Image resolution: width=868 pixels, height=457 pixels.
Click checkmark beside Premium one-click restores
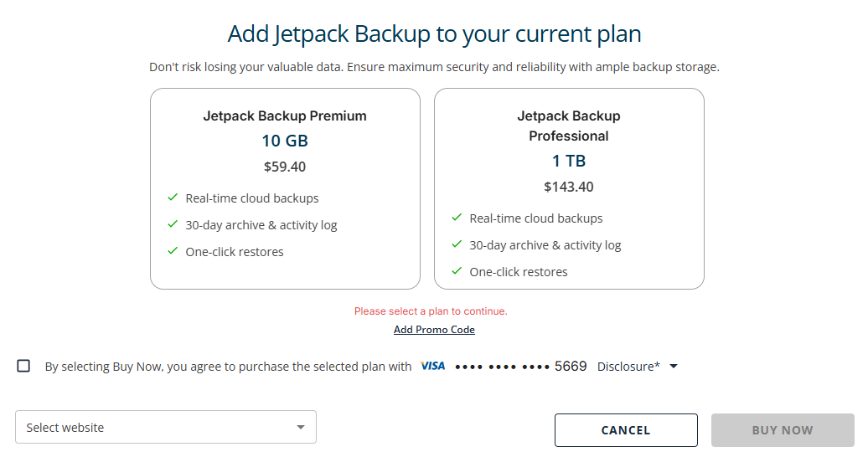173,251
